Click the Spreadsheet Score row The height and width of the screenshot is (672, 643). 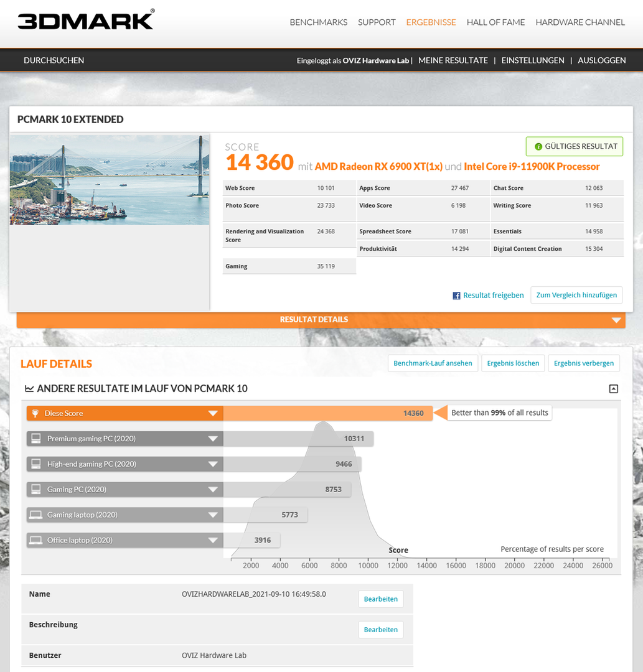423,231
